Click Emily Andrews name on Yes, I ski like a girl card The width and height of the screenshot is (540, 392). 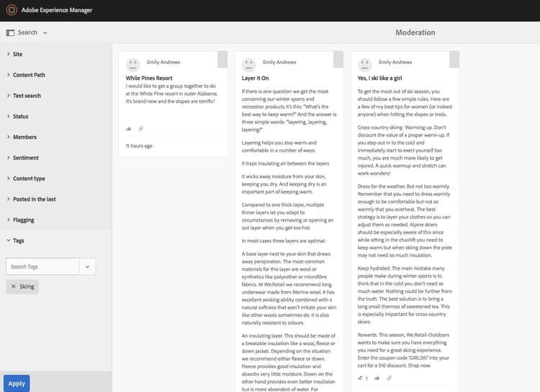tap(395, 63)
